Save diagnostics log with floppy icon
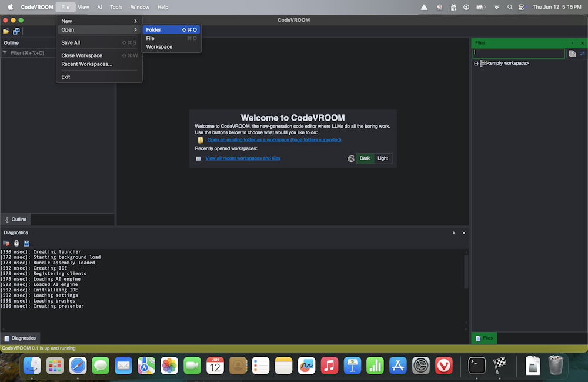 coord(26,243)
